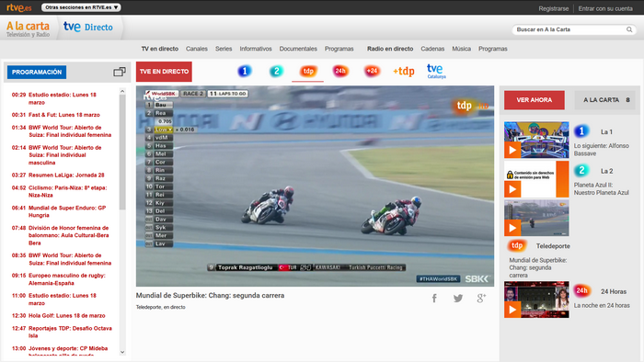Open the +tdp channel logo
644x362 pixels.
pos(403,72)
